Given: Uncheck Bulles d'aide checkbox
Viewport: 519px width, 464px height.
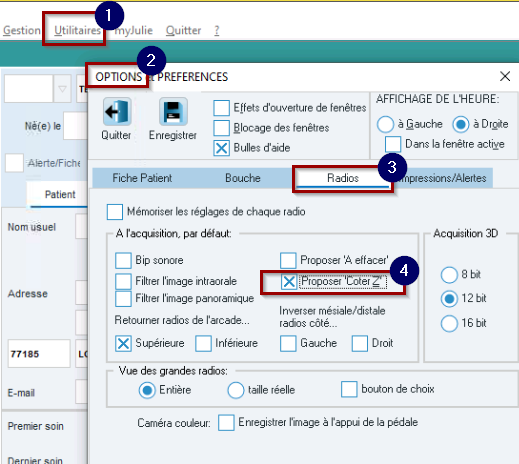Looking at the screenshot, I should coord(221,148).
